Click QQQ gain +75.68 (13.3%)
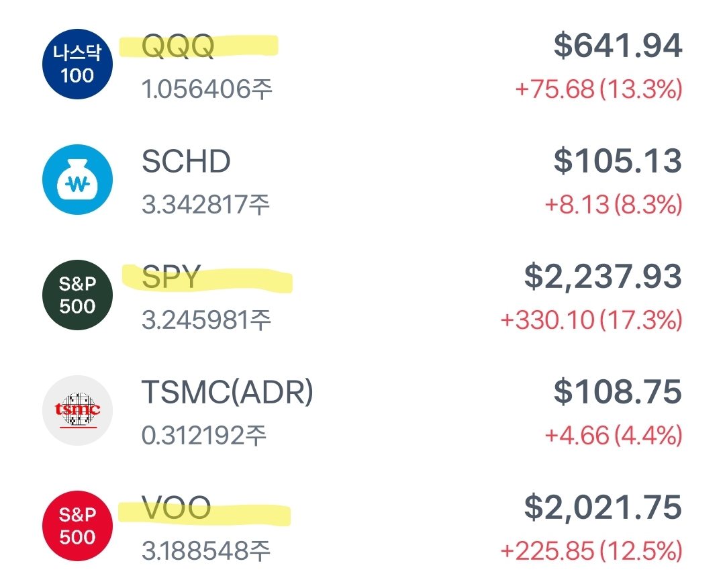This screenshot has width=725, height=588. pyautogui.click(x=598, y=89)
